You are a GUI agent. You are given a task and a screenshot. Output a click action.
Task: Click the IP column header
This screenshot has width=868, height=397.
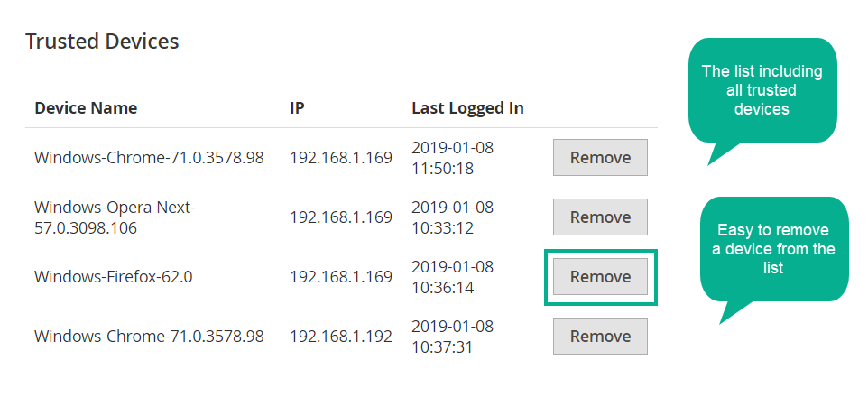(297, 107)
